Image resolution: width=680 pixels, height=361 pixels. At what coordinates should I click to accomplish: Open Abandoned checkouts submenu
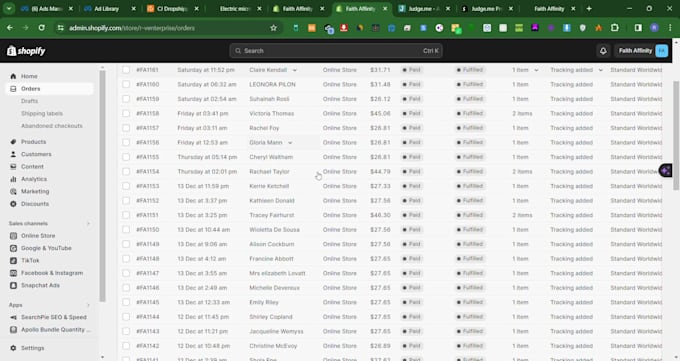(52, 126)
